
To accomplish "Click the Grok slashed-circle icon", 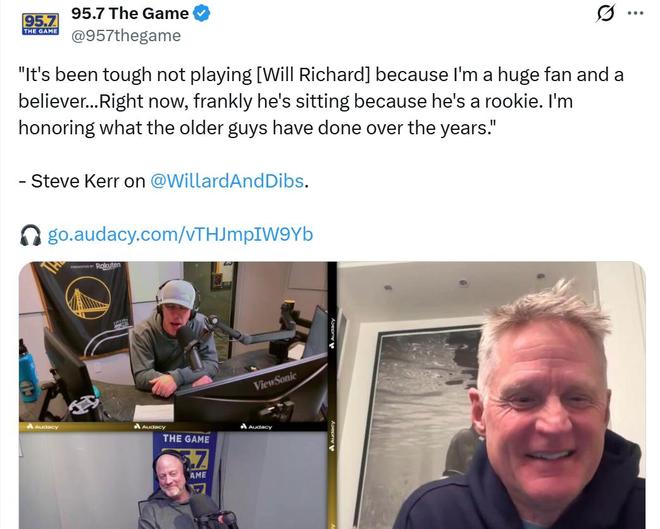I will click(606, 13).
